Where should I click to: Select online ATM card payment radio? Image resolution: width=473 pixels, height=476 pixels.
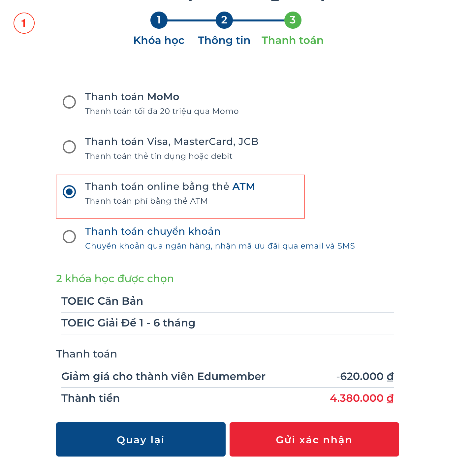69,192
